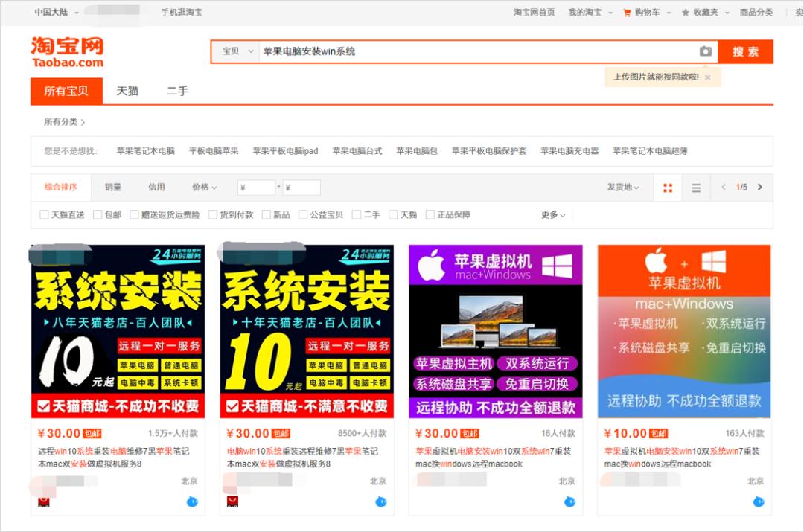Switch to grid view layout
The width and height of the screenshot is (804, 532).
click(x=667, y=188)
